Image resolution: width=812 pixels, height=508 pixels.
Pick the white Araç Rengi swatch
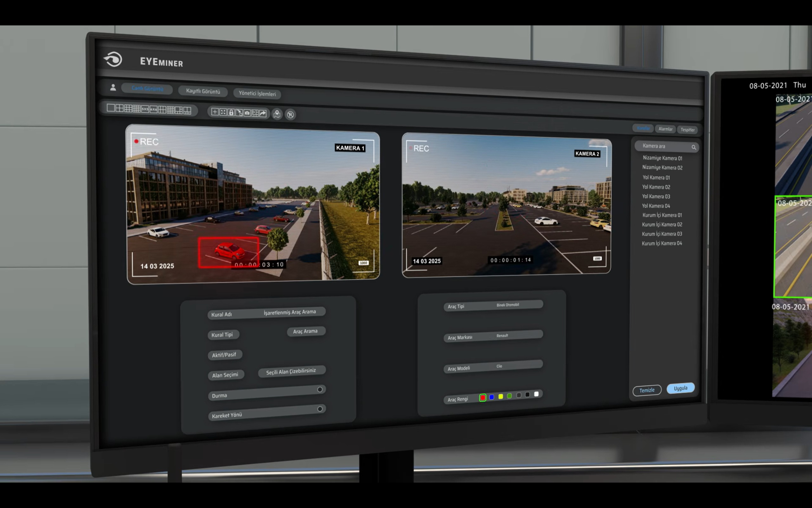pyautogui.click(x=536, y=394)
